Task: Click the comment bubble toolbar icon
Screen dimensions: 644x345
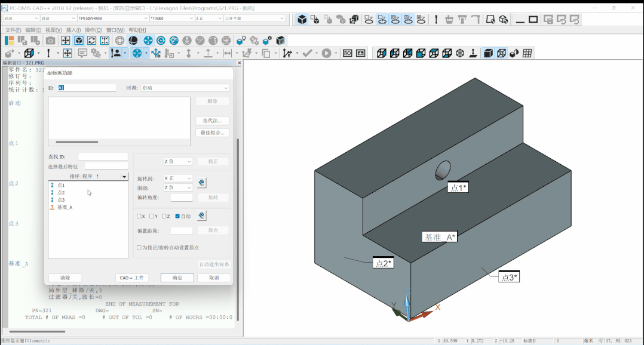Action: [x=82, y=53]
